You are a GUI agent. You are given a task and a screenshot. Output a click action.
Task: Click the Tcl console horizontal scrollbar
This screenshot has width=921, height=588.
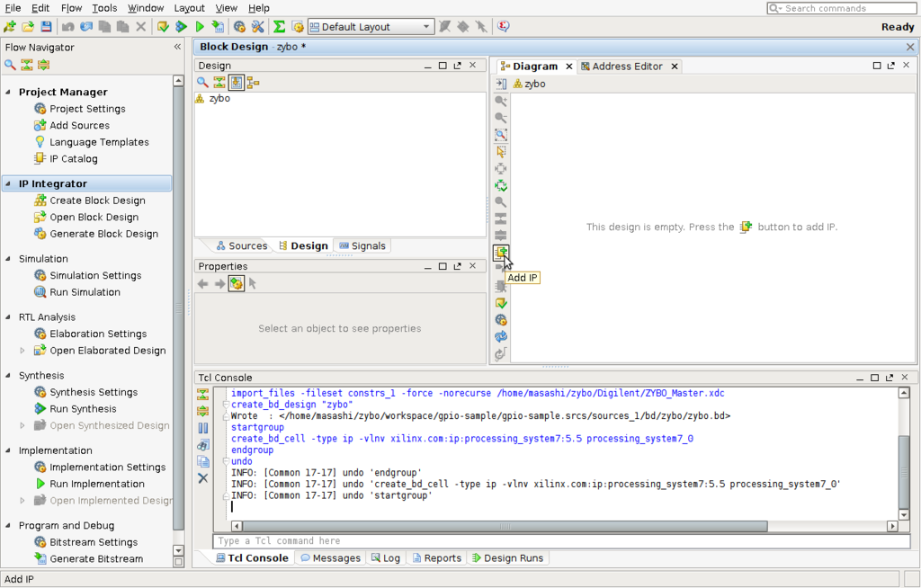pos(505,526)
